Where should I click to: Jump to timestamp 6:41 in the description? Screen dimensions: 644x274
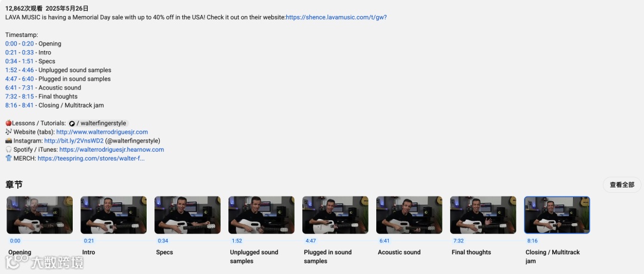[11, 88]
